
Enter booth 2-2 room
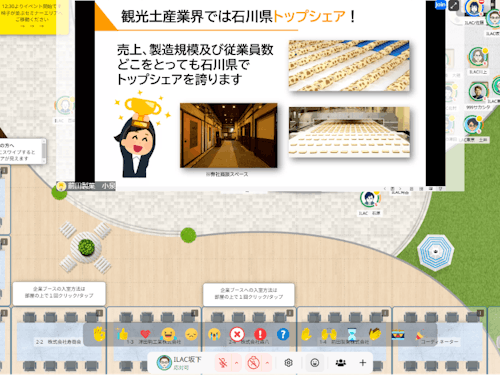(59, 342)
